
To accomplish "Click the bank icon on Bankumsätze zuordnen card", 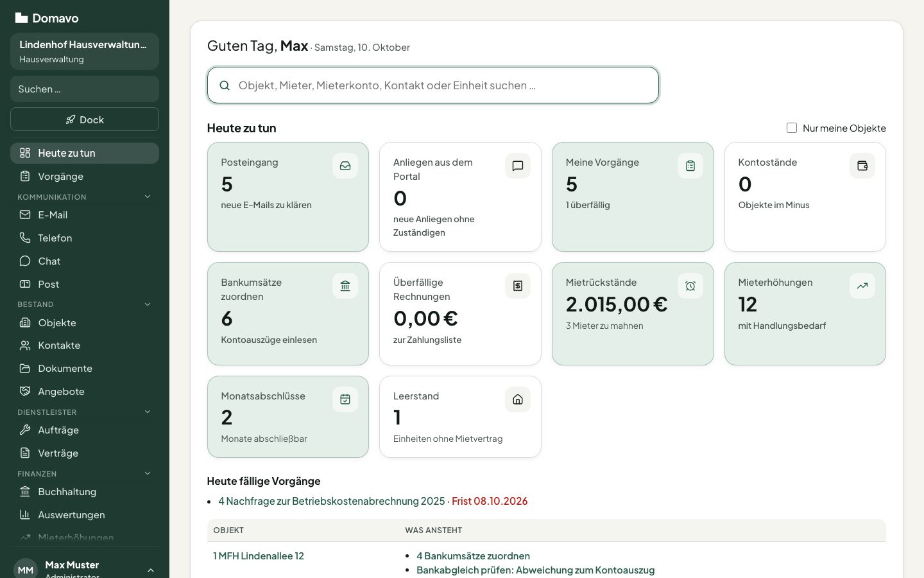I will tap(345, 286).
